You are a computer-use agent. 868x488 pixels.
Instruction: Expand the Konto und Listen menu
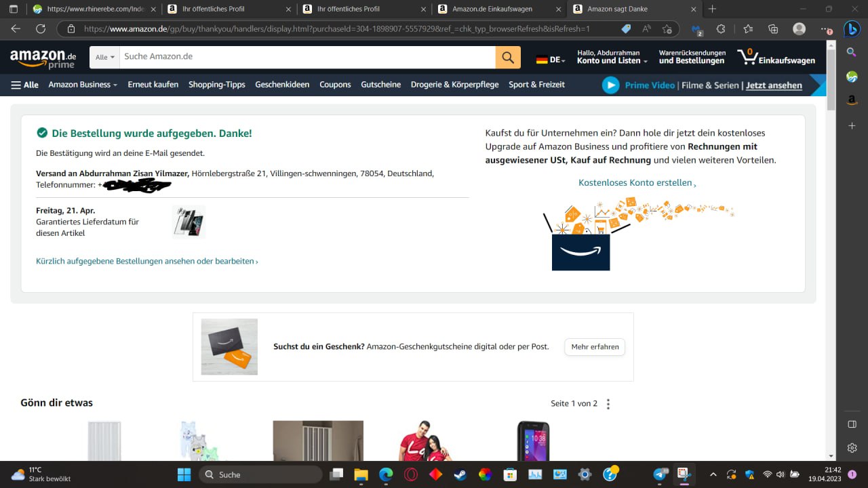click(612, 57)
